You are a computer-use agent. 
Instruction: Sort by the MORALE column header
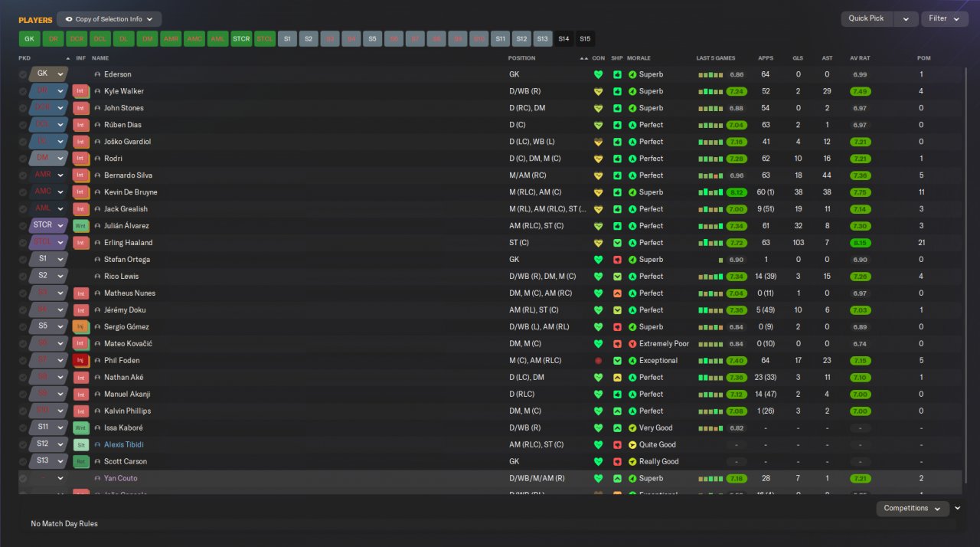(639, 58)
